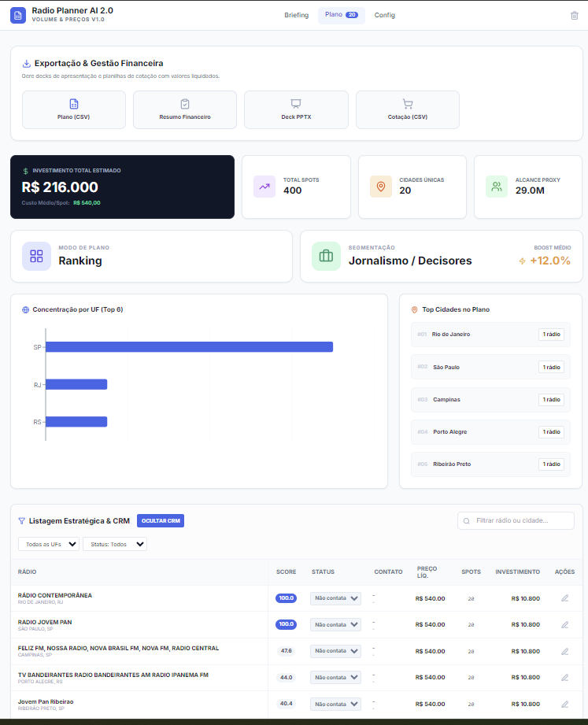Click the 44.0 score badge
588x725 pixels.
pos(287,678)
